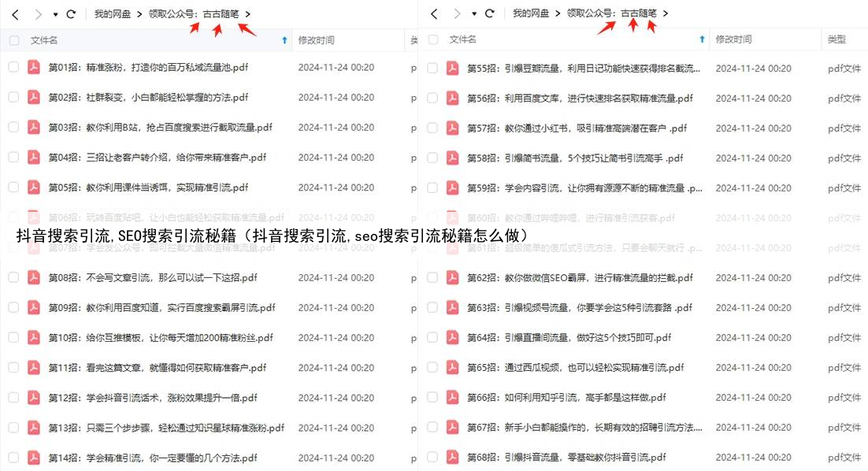The height and width of the screenshot is (471, 868).
Task: Refresh the right file list panel
Action: (490, 13)
